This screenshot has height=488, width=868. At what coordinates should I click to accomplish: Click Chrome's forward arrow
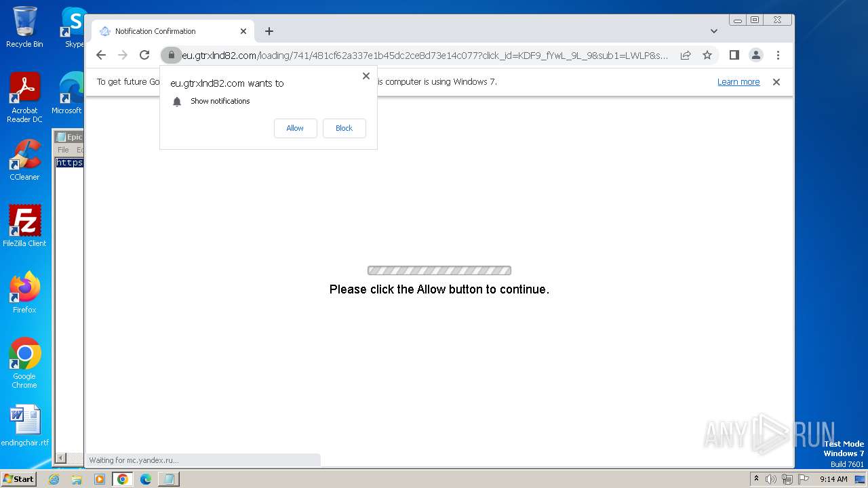[123, 55]
